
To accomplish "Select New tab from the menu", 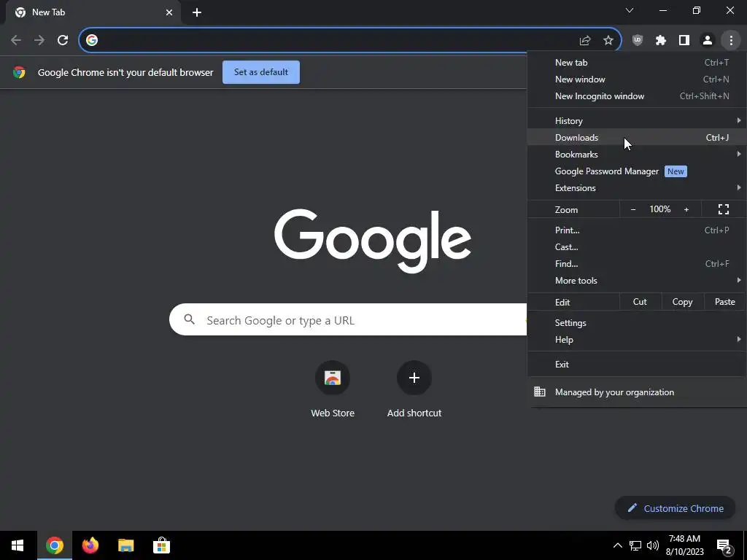I will click(637, 63).
